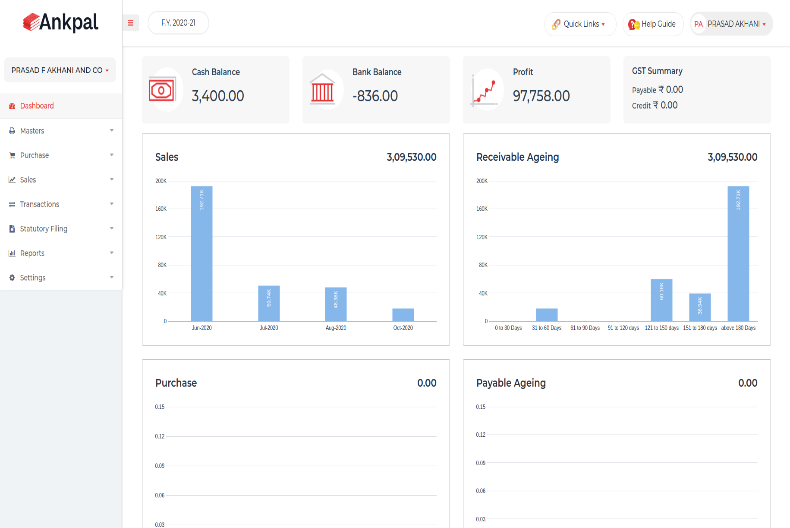Click the Quick Links chain icon
Screen dimensions: 790x528
pos(556,24)
